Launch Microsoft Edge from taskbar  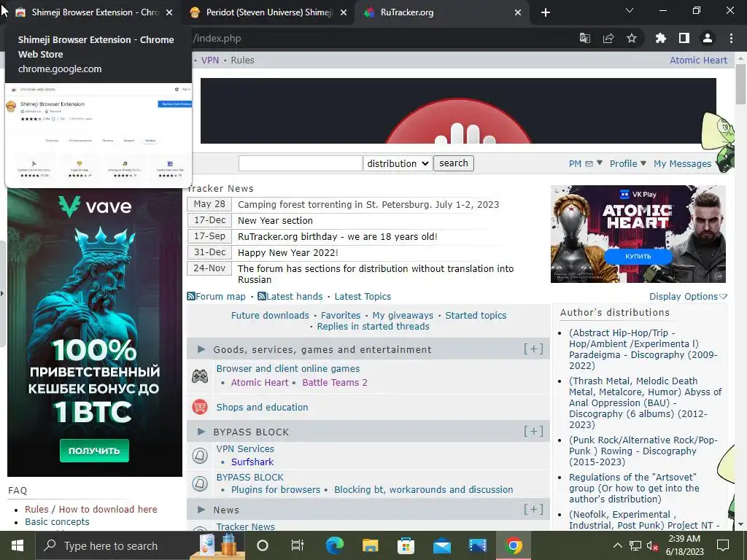click(334, 545)
